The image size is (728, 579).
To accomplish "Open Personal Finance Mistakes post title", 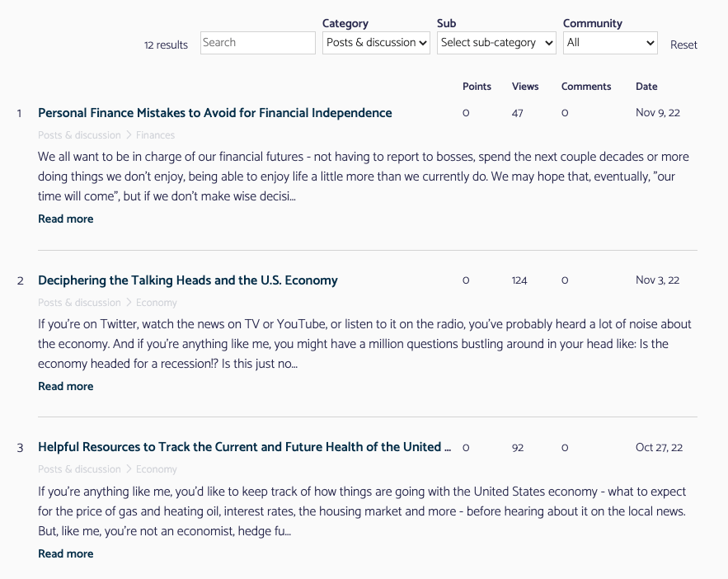I will (x=214, y=113).
